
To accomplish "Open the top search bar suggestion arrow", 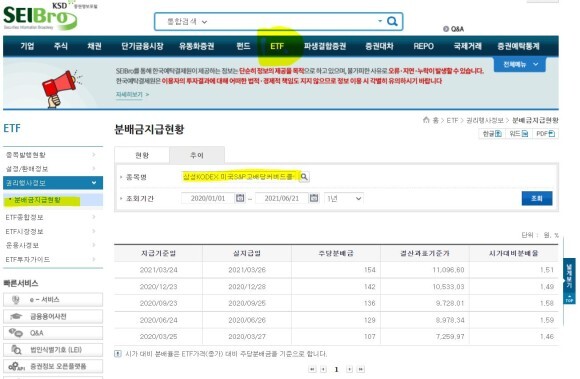I will (x=380, y=21).
